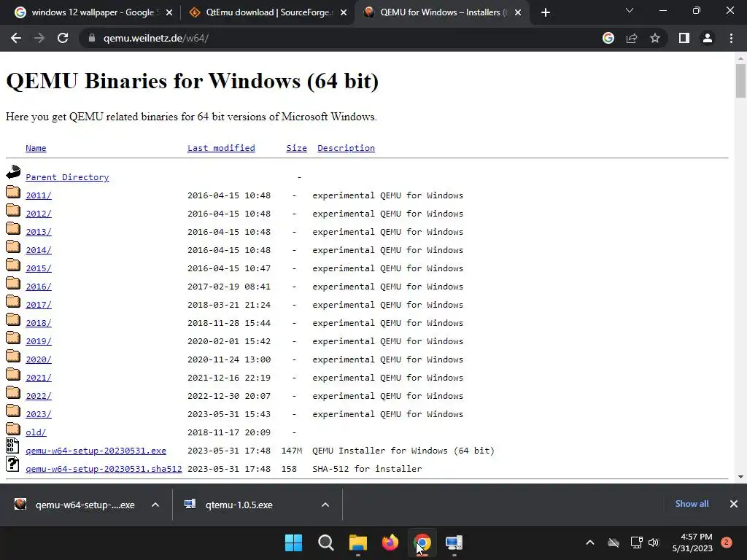This screenshot has width=747, height=560.
Task: Click the Parent Directory back-arrow icon
Action: pyautogui.click(x=13, y=172)
